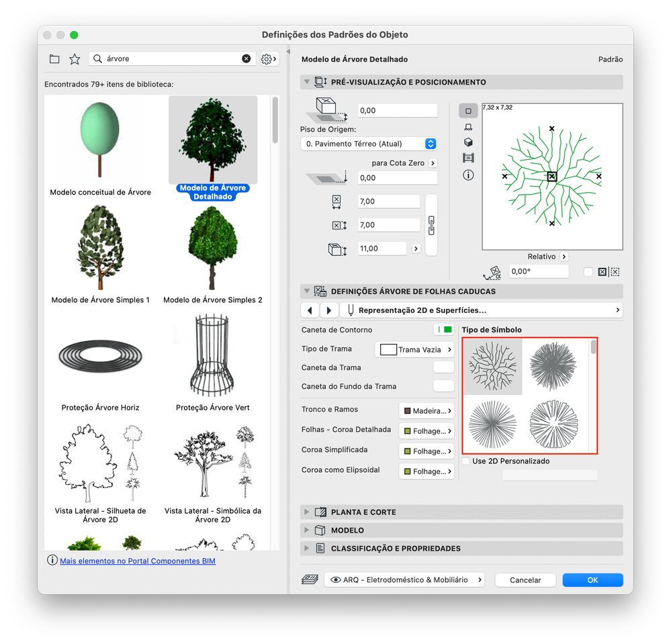This screenshot has width=671, height=644.
Task: Clear the árvore search text
Action: pyautogui.click(x=246, y=58)
